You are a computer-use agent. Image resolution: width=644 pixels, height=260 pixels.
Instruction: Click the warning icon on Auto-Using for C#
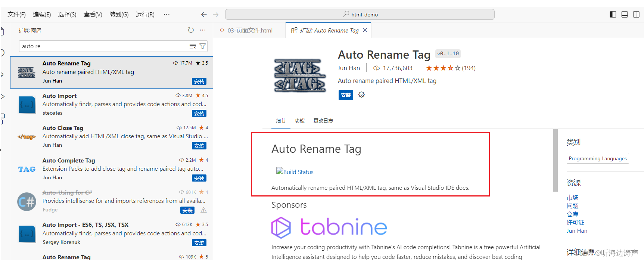click(203, 210)
